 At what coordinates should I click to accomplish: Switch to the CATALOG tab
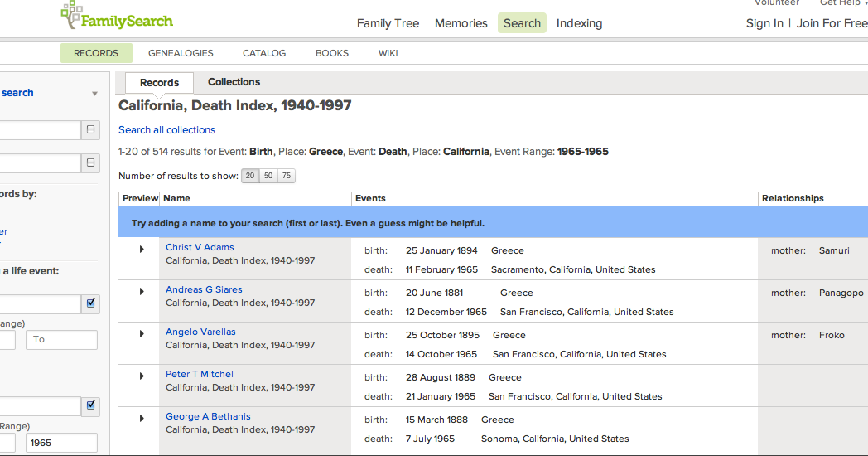coord(264,53)
